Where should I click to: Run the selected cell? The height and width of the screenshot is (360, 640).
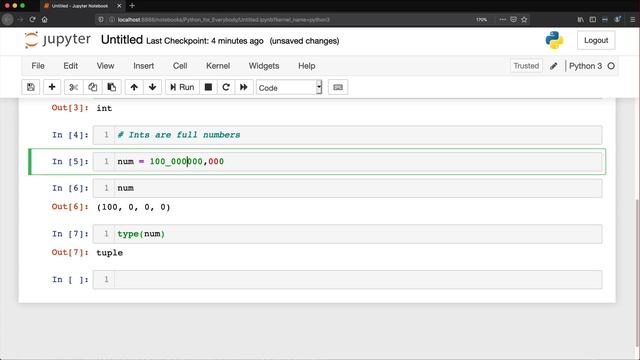pos(182,87)
